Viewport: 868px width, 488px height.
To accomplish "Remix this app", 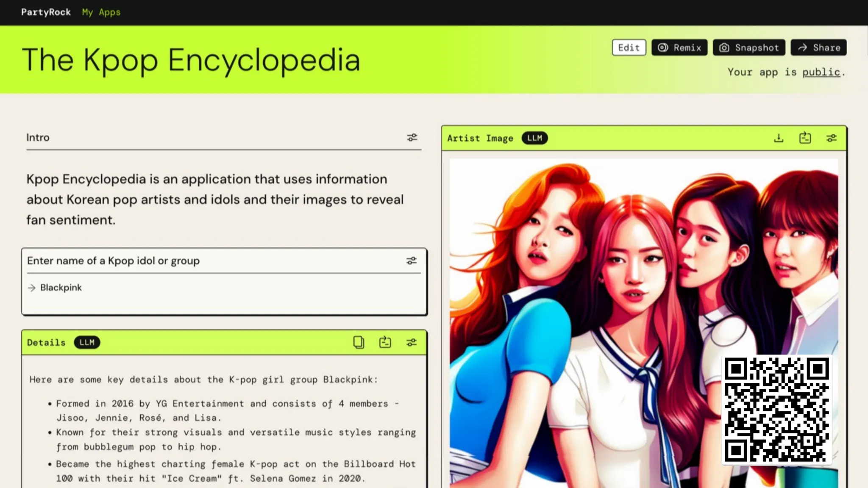I will (x=679, y=47).
